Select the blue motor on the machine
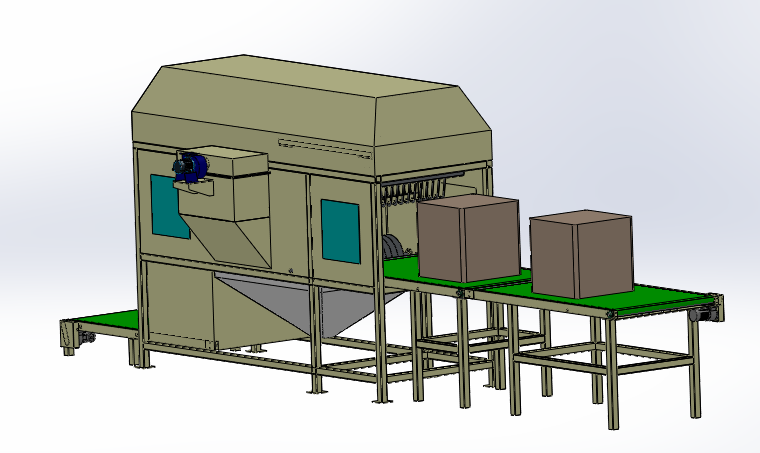Image resolution: width=760 pixels, height=453 pixels. click(189, 166)
